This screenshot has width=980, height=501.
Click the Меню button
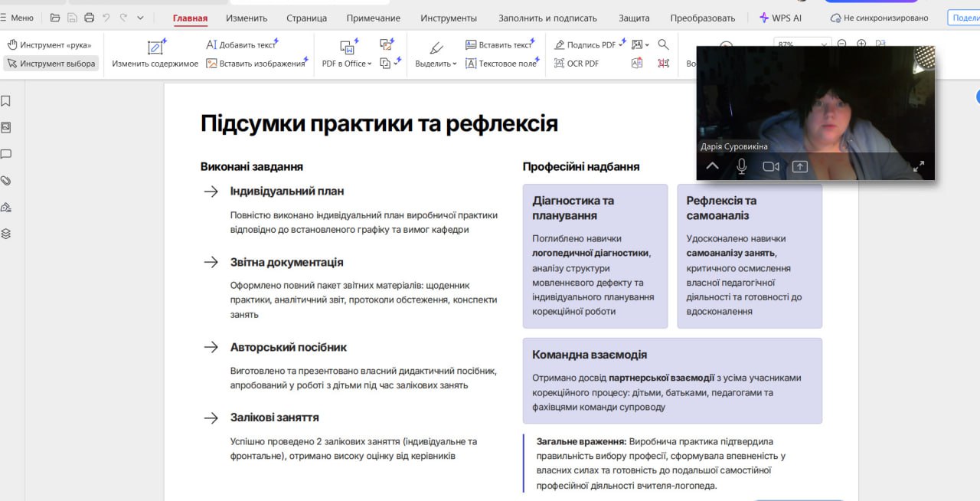(x=17, y=18)
